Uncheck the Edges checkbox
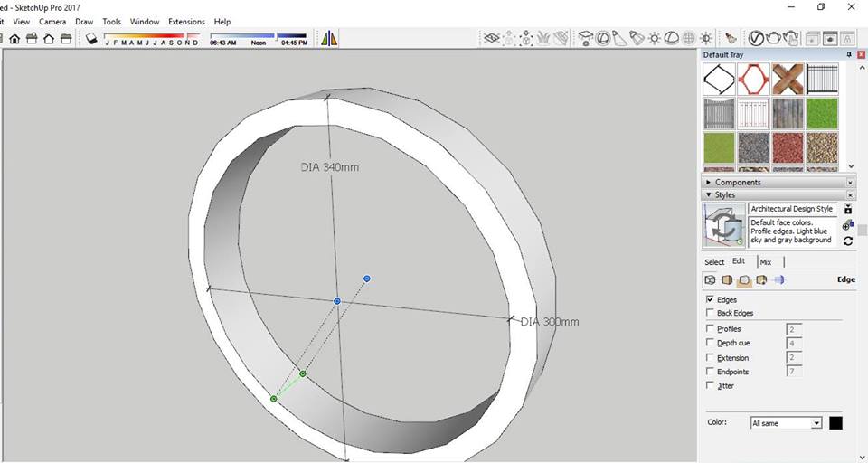This screenshot has width=868, height=463. 710,299
